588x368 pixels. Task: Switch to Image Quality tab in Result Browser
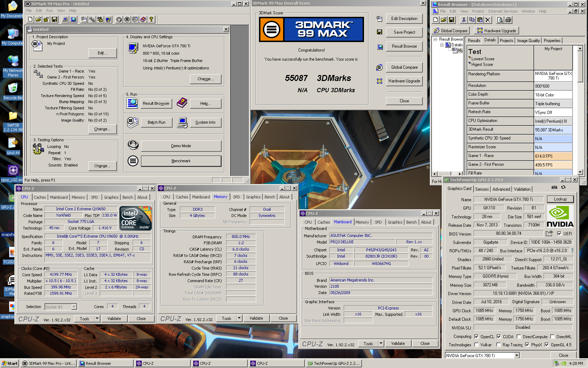[528, 41]
